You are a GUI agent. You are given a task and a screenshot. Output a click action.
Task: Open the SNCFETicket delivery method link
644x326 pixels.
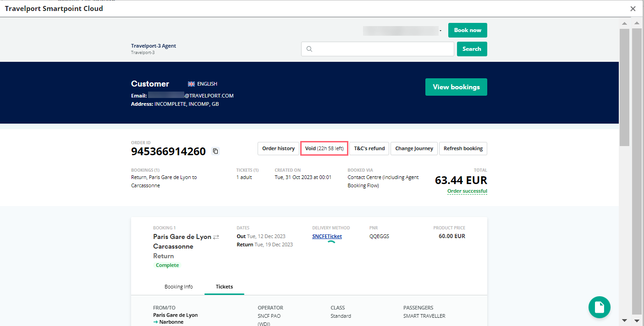[x=327, y=236]
